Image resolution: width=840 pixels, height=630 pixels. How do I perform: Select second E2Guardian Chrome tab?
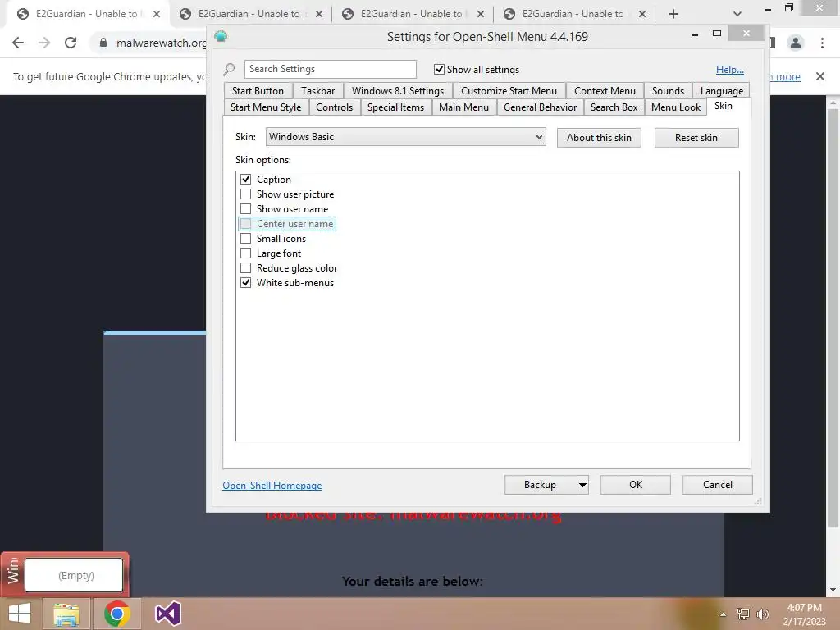coord(251,14)
